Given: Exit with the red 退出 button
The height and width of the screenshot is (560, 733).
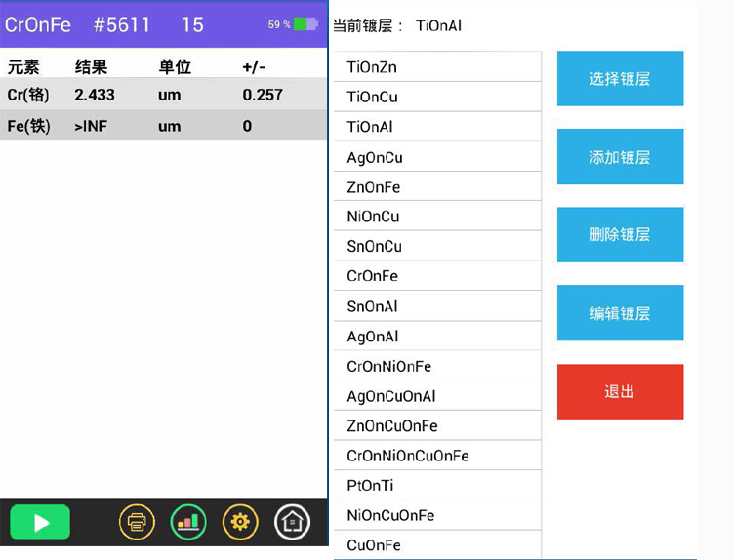Looking at the screenshot, I should coord(620,391).
